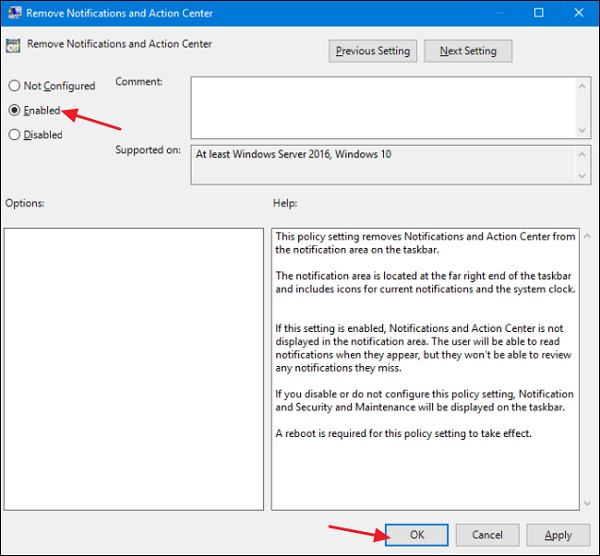Select the Enabled radio button

[14, 110]
